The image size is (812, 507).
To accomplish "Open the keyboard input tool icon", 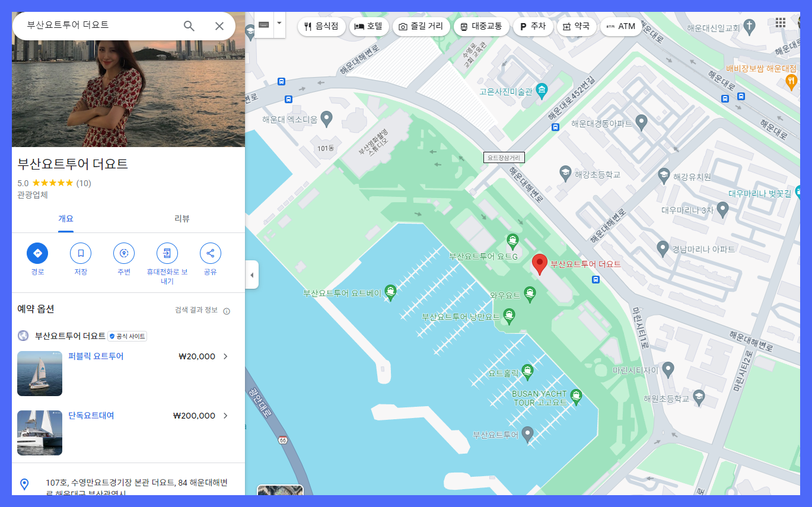I will pos(264,25).
